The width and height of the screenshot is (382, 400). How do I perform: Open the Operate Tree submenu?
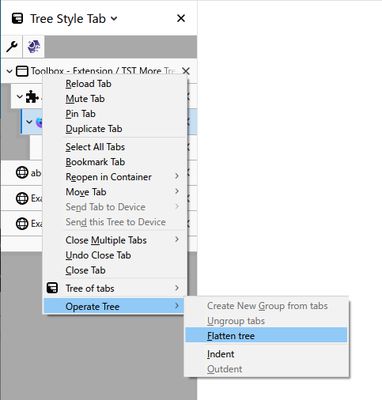pyautogui.click(x=115, y=307)
